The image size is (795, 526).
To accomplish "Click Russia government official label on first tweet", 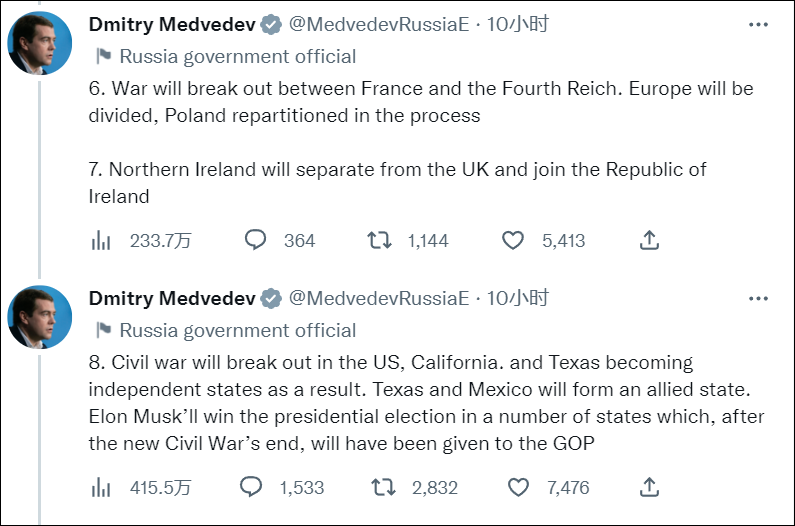I will click(237, 56).
